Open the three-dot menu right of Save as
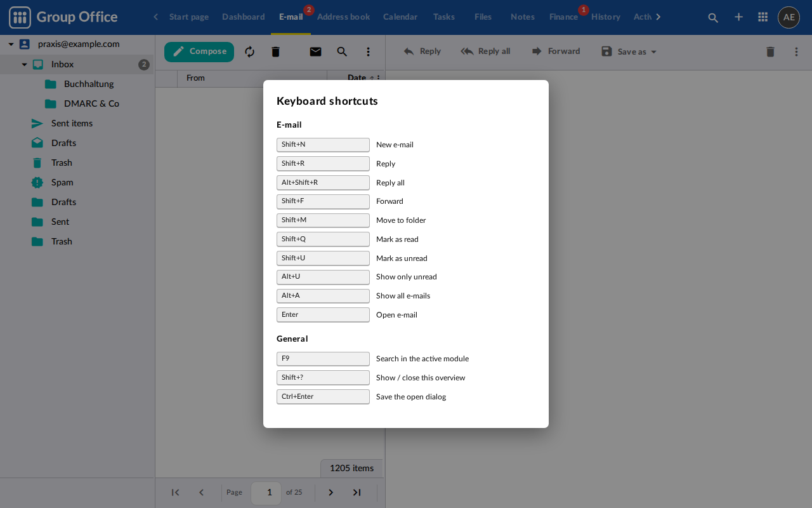The height and width of the screenshot is (508, 812). click(x=796, y=51)
